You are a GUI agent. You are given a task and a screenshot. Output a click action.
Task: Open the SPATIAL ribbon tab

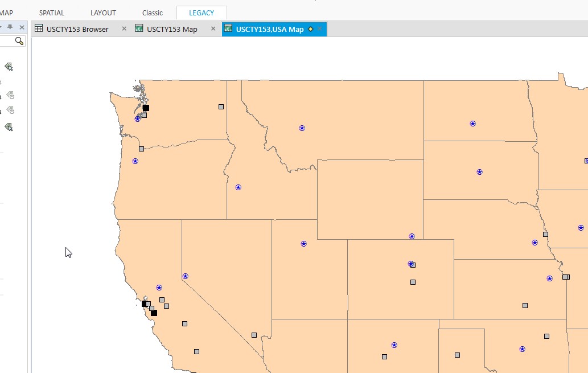point(52,13)
